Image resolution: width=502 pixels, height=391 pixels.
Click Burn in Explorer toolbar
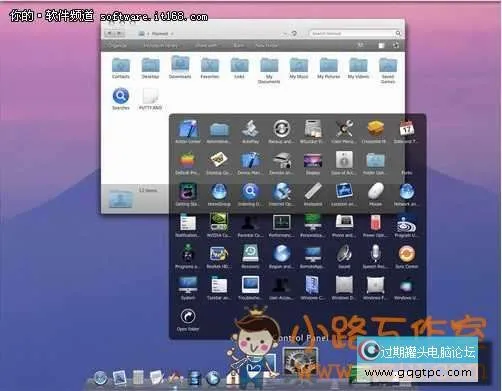(238, 45)
